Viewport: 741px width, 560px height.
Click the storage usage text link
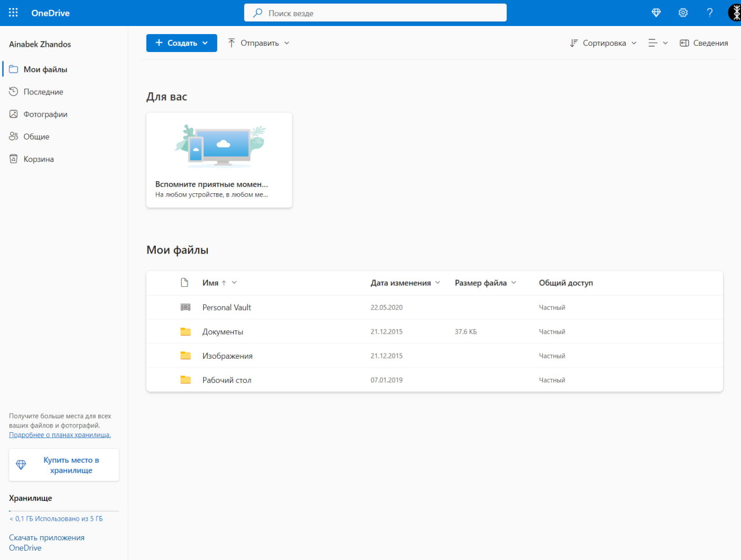pyautogui.click(x=56, y=518)
